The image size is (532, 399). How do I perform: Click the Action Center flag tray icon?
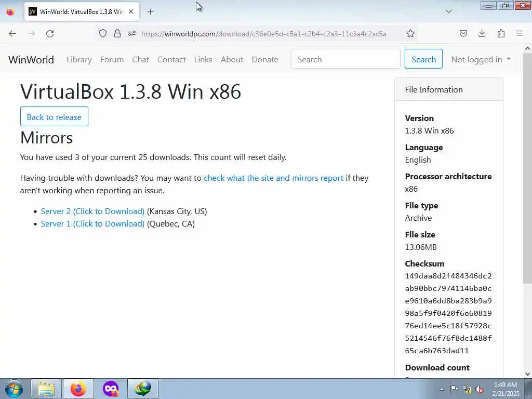coord(454,389)
